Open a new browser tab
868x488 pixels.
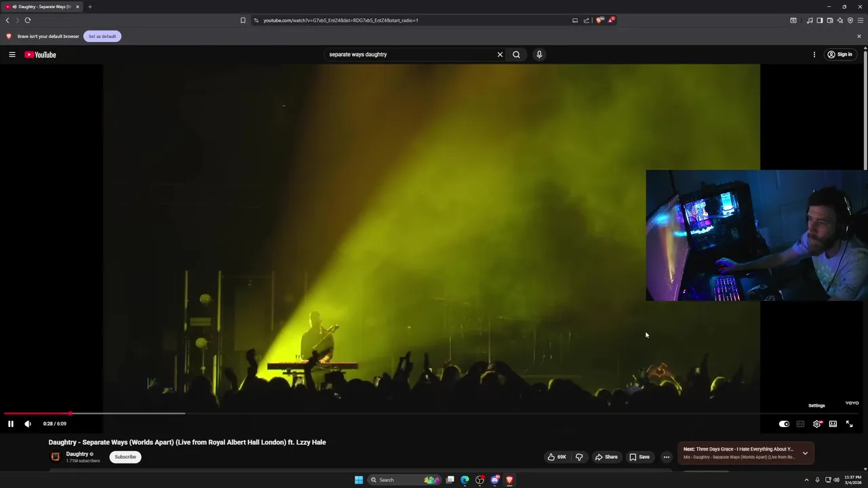[x=90, y=7]
